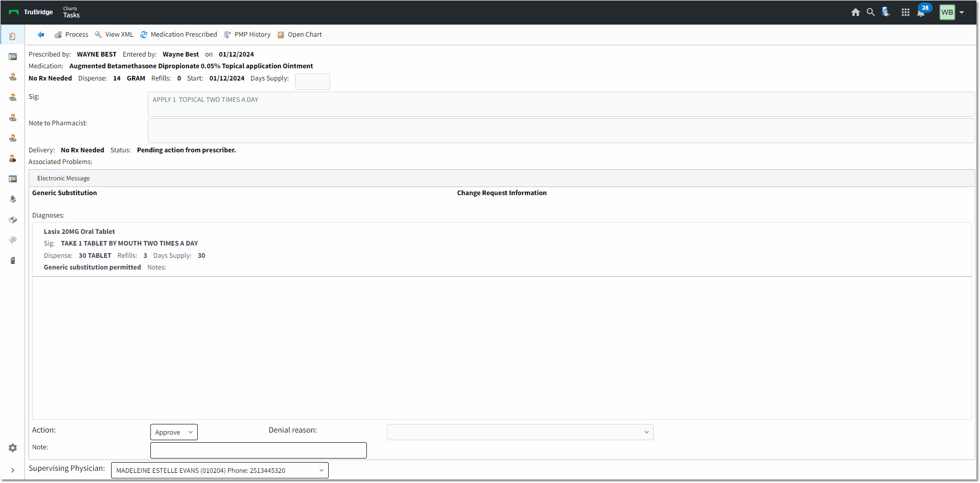980x483 pixels.
Task: Open search with the magnifier icon
Action: coord(871,12)
